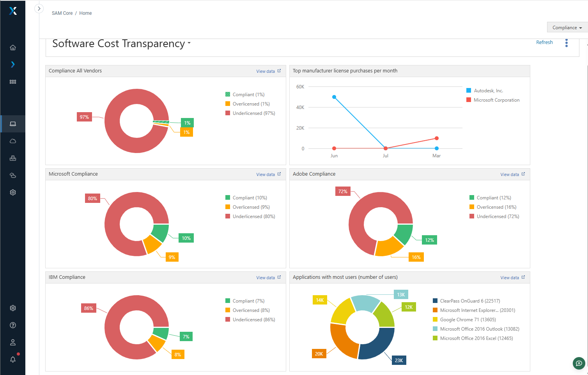The image size is (588, 375).
Task: Go to Home breadcrumb
Action: click(85, 13)
